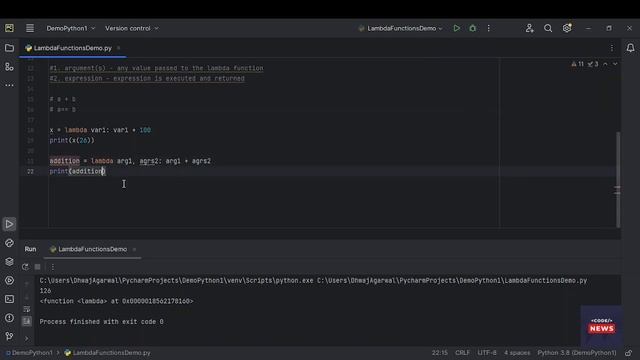This screenshot has height=360, width=640.
Task: Click 'Process finished with exit code 0' text
Action: click(101, 322)
